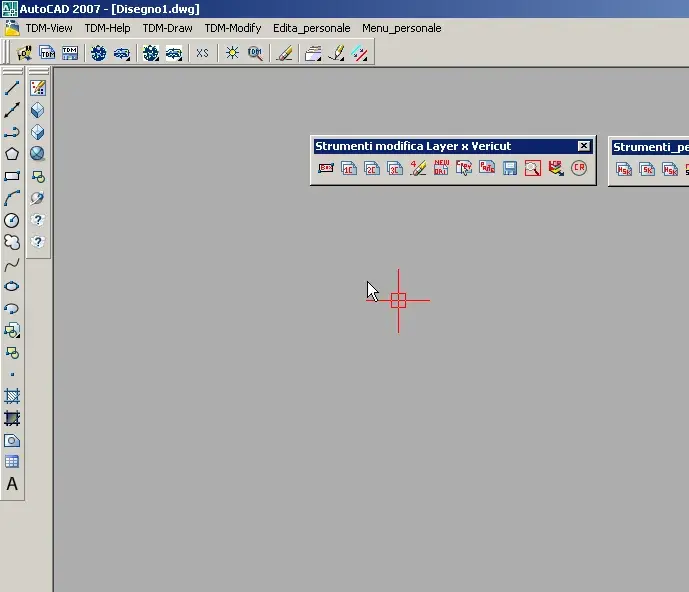Viewport: 689px width, 592px height.
Task: Open the TDM-Modify menu
Action: [x=233, y=28]
